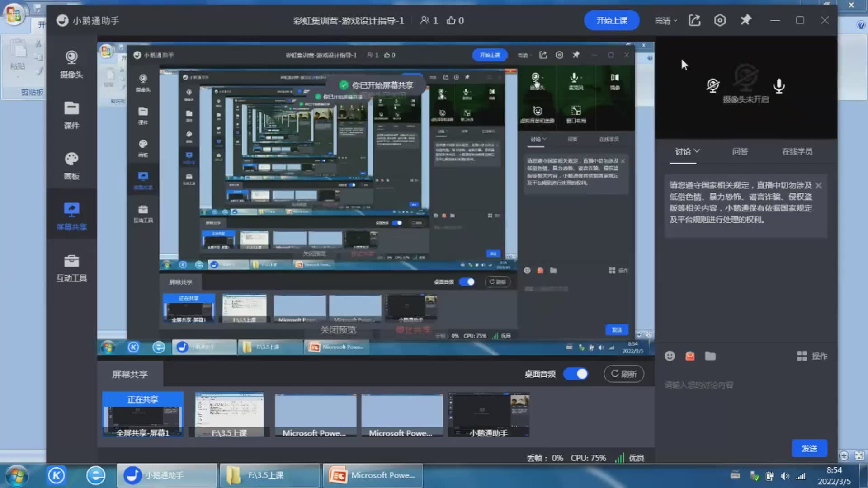Viewport: 868px width, 488px height.
Task: Toggle the 桌面音频 desktop audio switch
Action: pyautogui.click(x=576, y=374)
